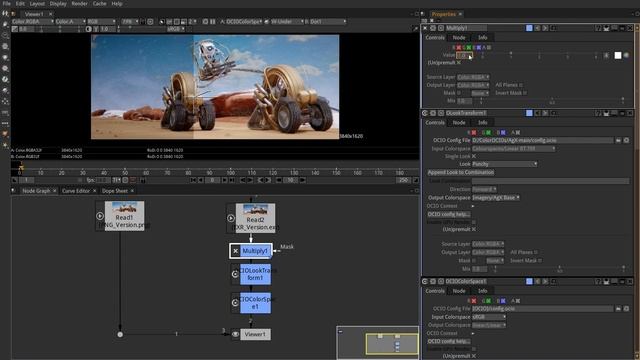Image resolution: width=640 pixels, height=360 pixels.
Task: Click OCIO config help button in OCIOLookTransform1
Action: click(x=449, y=214)
